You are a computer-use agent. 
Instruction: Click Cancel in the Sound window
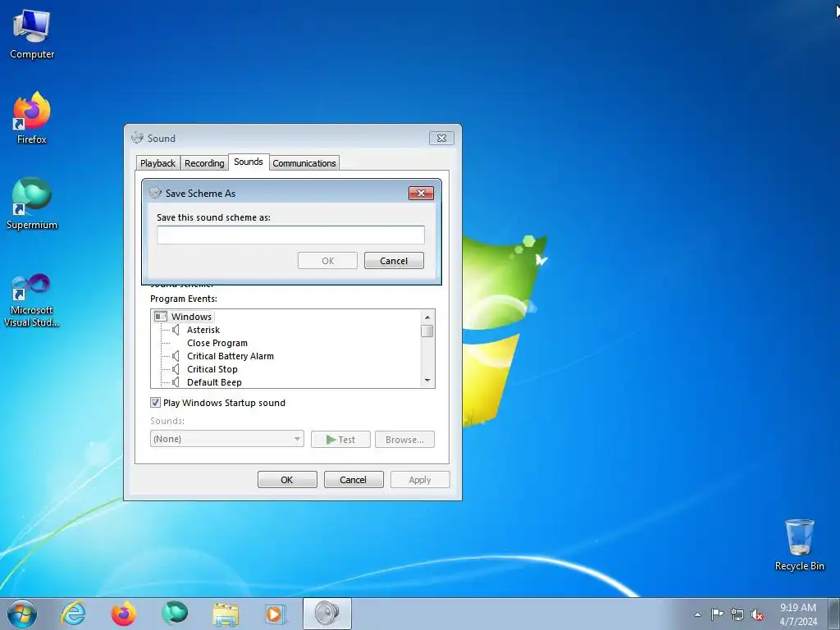coord(354,479)
